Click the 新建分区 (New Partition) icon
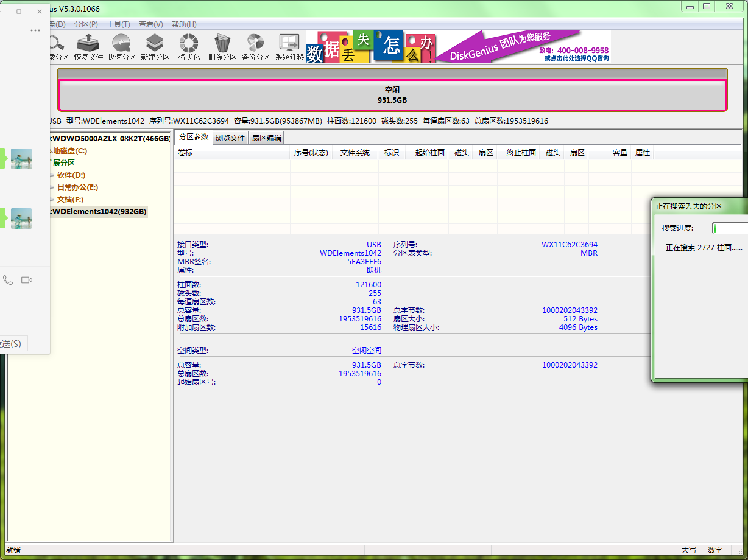This screenshot has width=748, height=560. (x=155, y=47)
